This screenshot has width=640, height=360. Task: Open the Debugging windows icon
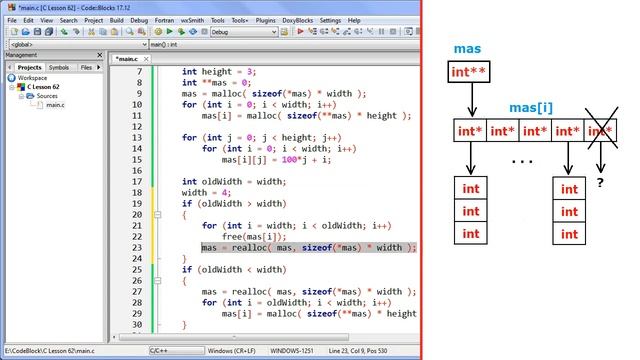[408, 31]
